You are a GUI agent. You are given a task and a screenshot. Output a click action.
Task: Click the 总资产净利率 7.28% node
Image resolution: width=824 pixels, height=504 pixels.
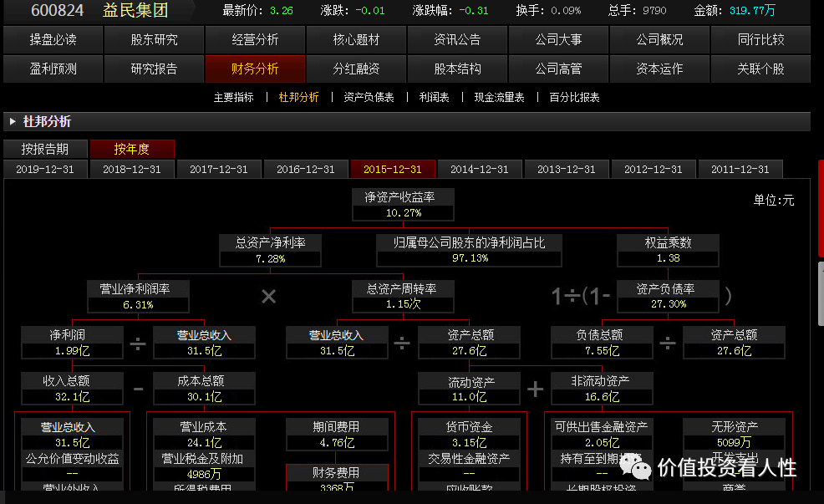click(x=271, y=250)
